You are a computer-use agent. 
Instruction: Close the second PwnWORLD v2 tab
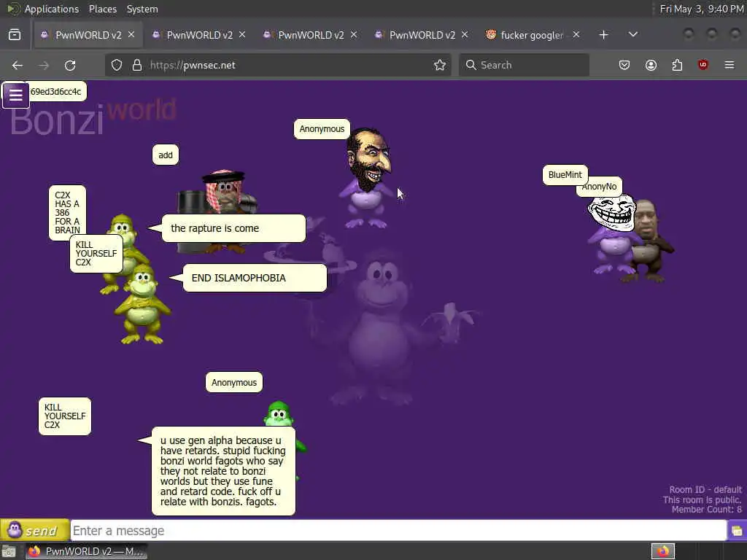(242, 35)
